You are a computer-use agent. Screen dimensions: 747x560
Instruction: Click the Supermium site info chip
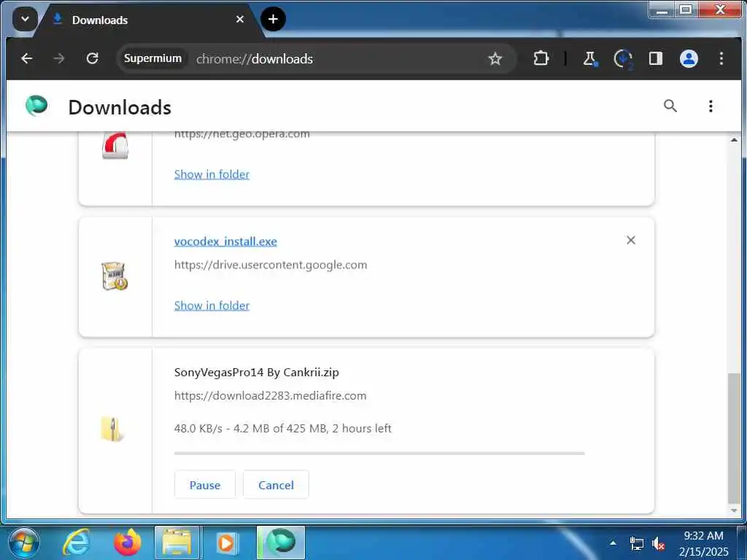152,58
